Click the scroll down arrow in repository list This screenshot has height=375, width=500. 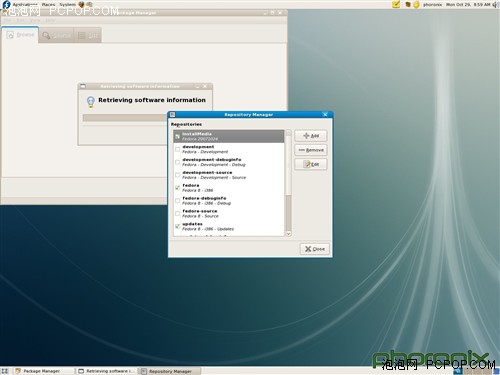(288, 234)
